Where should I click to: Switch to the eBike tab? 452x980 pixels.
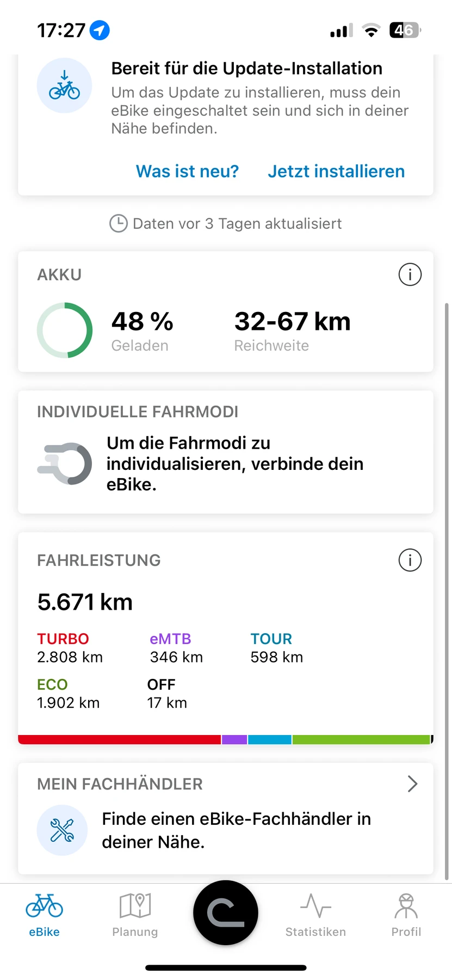pyautogui.click(x=45, y=915)
